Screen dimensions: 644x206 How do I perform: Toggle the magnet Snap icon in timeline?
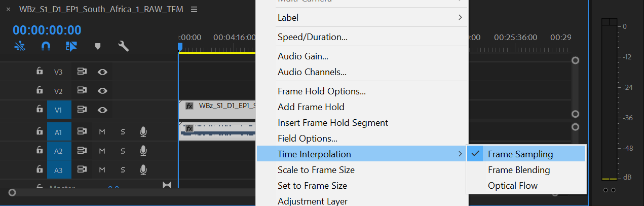point(46,47)
